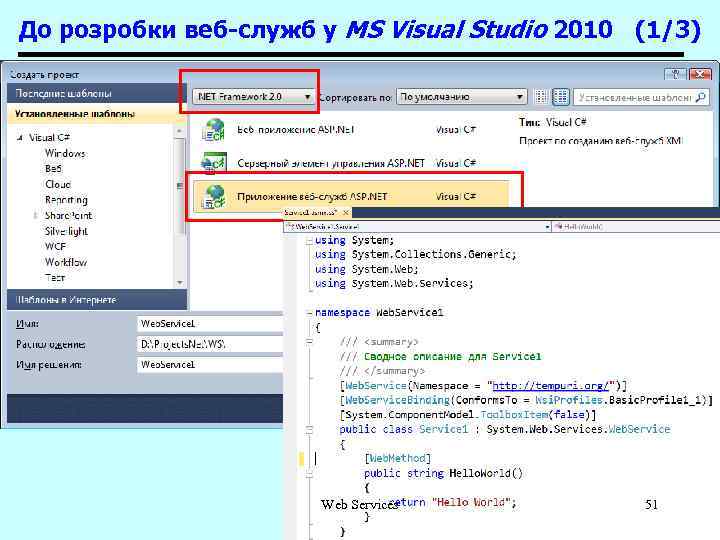Select Windows under Visual C#
This screenshot has width=720, height=540.
click(x=65, y=153)
